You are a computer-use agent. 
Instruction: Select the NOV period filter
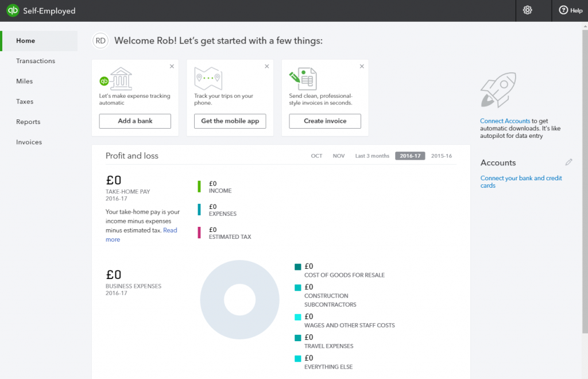tap(339, 156)
